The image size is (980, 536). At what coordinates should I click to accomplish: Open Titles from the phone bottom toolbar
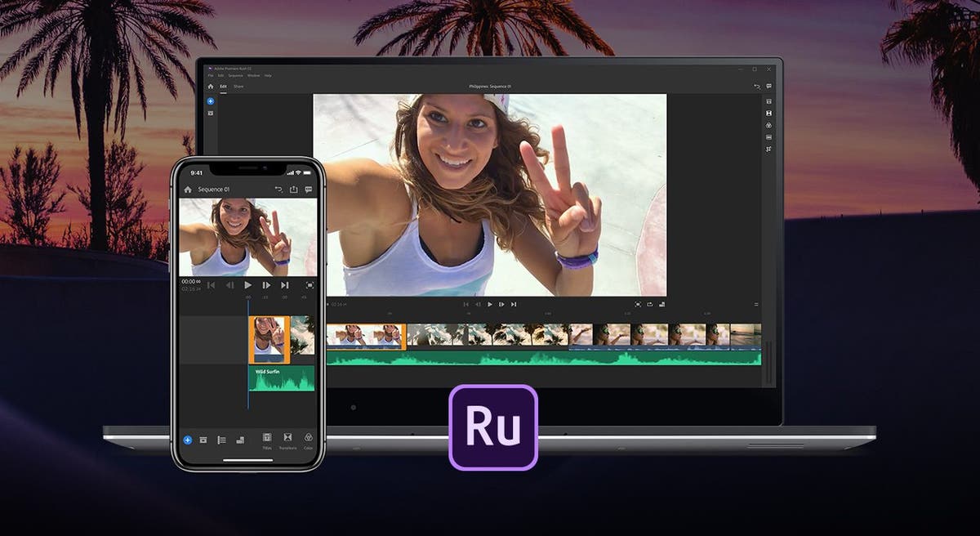pyautogui.click(x=267, y=440)
